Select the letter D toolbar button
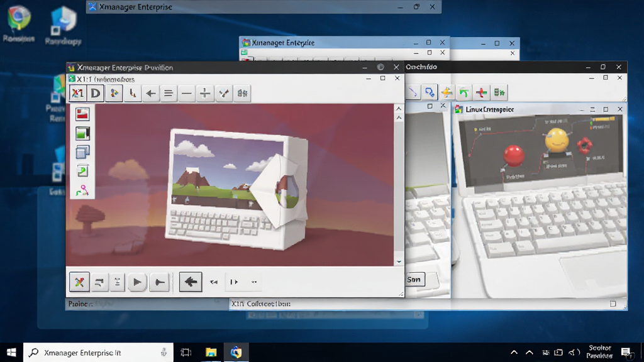Image resolution: width=644 pixels, height=362 pixels. tap(96, 93)
